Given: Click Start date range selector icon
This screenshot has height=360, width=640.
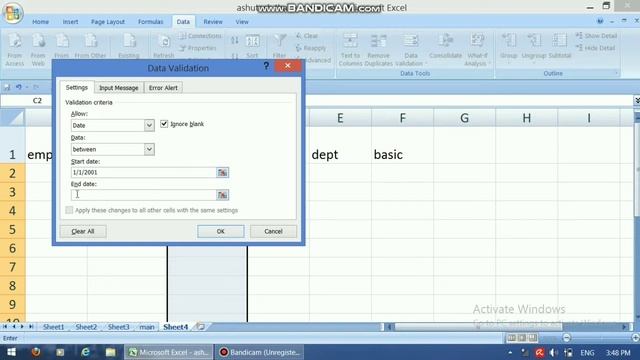Looking at the screenshot, I should 222,173.
